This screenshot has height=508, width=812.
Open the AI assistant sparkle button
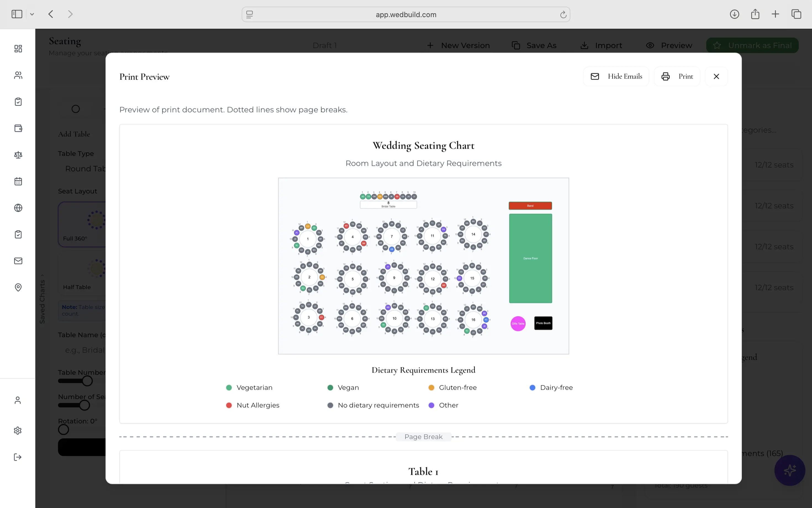(790, 470)
